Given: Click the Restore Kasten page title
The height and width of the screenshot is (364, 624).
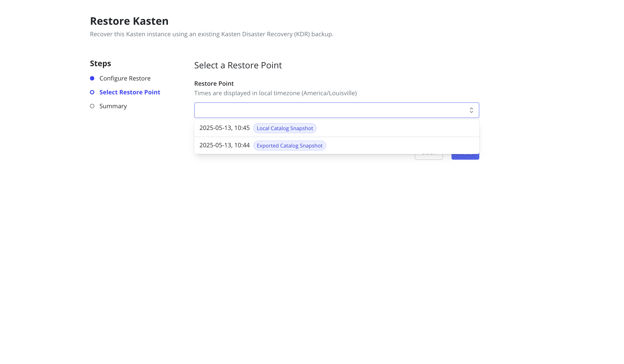Looking at the screenshot, I should coord(129,21).
